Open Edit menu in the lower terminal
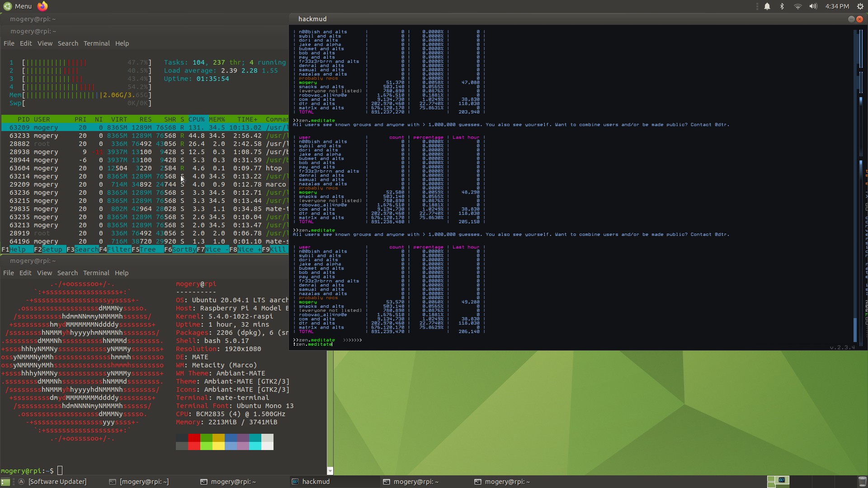 point(25,273)
